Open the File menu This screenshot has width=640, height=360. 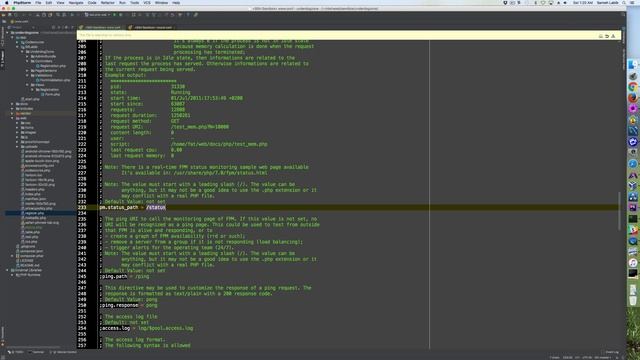tap(38, 2)
